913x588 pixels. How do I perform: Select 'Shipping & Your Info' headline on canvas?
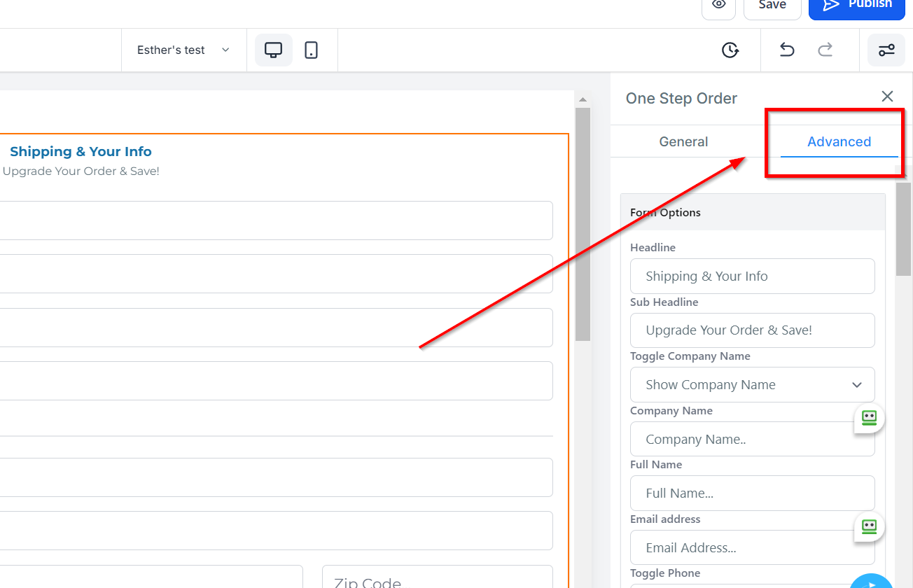[x=81, y=151]
